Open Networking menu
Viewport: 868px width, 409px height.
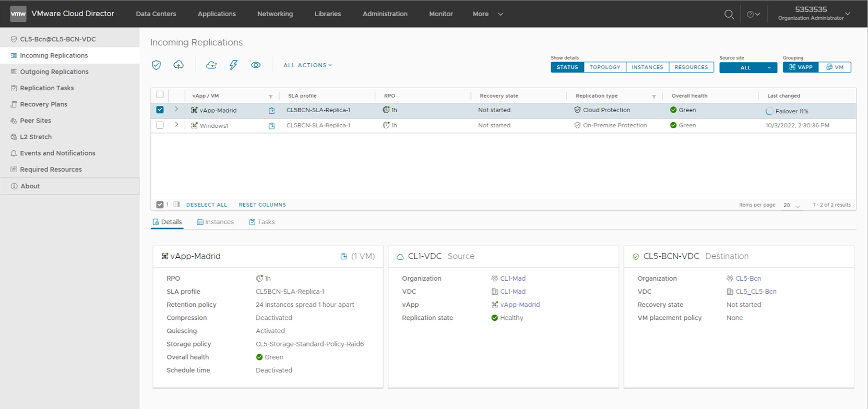click(x=275, y=14)
